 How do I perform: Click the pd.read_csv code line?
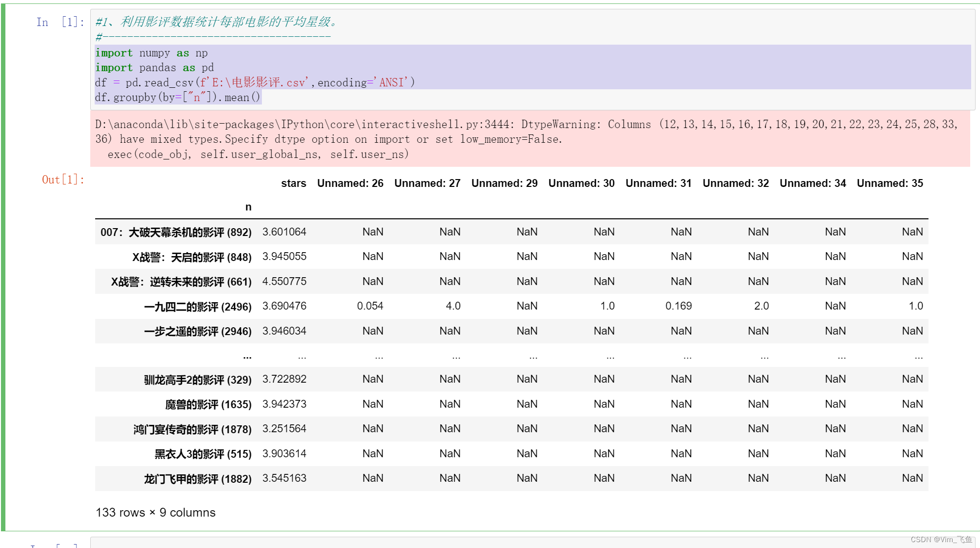coord(255,82)
